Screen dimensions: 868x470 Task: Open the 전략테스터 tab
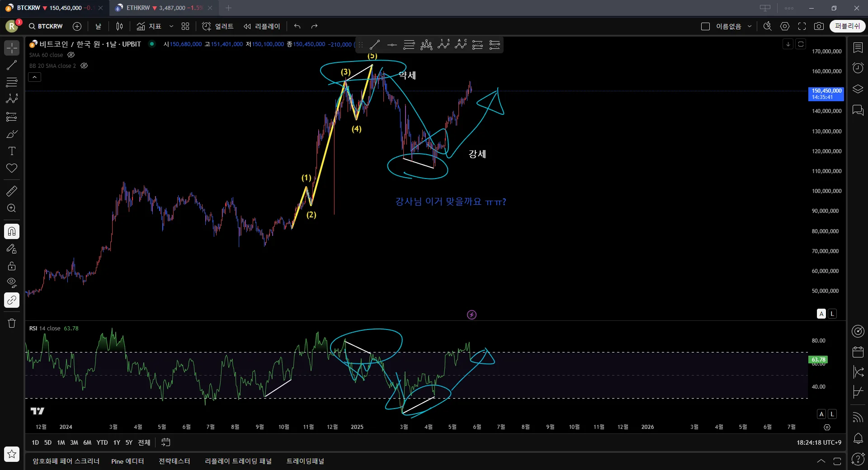175,461
